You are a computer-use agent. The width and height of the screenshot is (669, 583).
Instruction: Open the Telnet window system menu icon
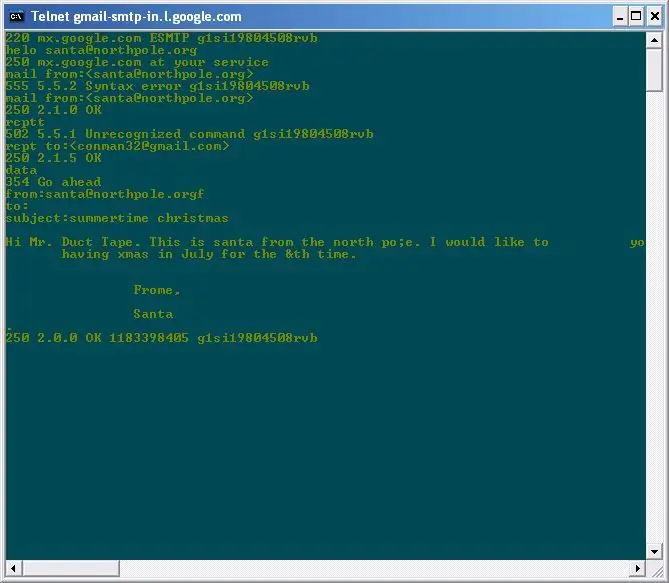tap(16, 17)
